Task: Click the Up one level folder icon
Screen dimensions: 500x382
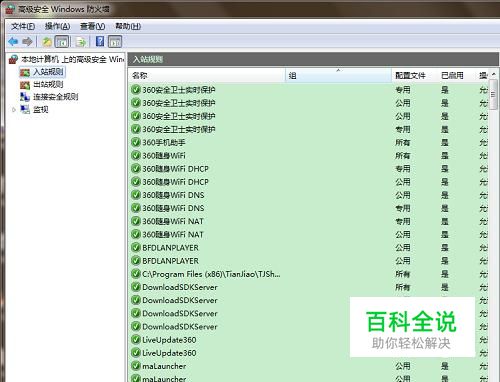Action: (x=47, y=42)
